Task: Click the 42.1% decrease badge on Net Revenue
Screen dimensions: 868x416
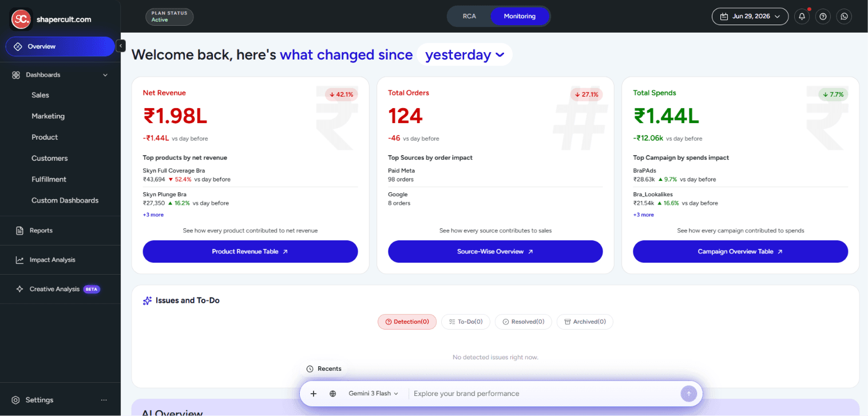Action: pyautogui.click(x=342, y=94)
